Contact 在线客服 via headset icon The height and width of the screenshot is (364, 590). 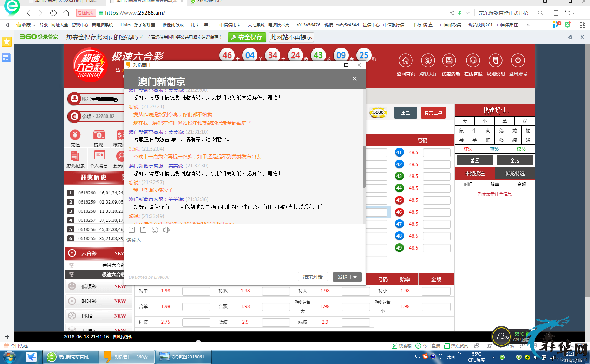[x=473, y=61]
